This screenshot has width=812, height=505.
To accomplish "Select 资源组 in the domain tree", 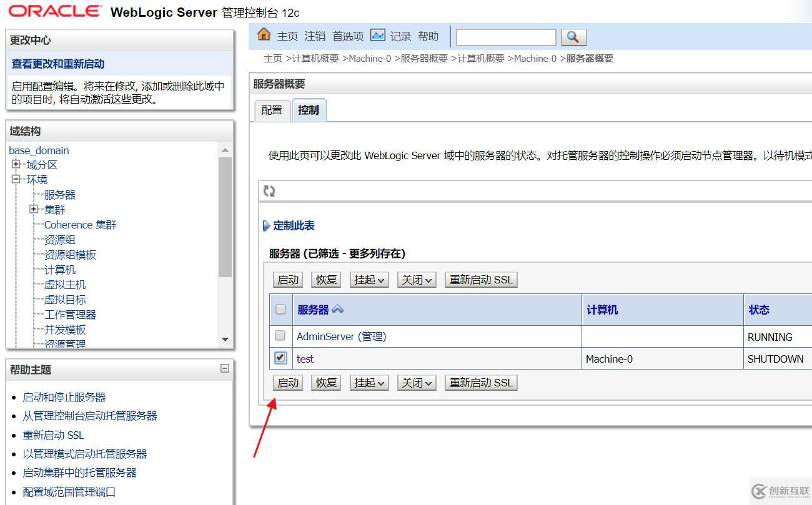I will pyautogui.click(x=59, y=240).
